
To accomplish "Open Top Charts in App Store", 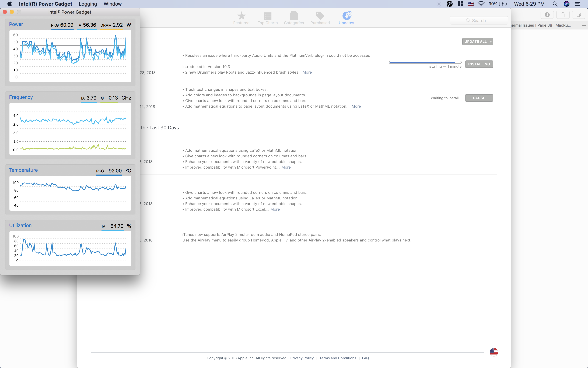I will tap(268, 18).
